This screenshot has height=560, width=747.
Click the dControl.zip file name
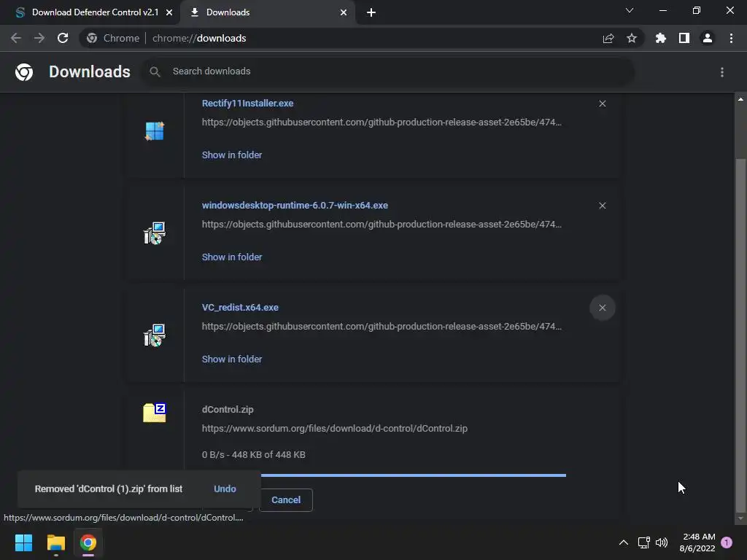point(228,410)
